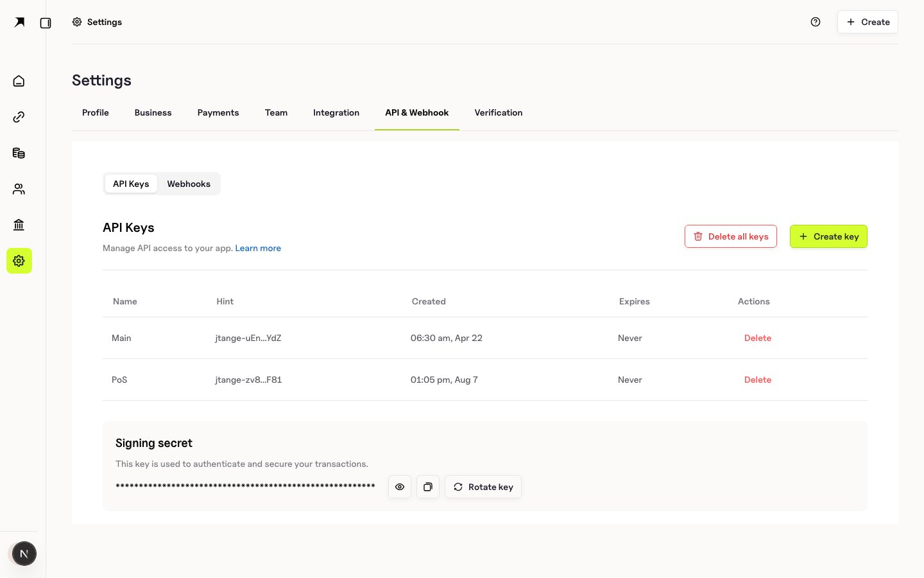This screenshot has width=924, height=578.
Task: Switch to the Team tab
Action: [x=276, y=112]
